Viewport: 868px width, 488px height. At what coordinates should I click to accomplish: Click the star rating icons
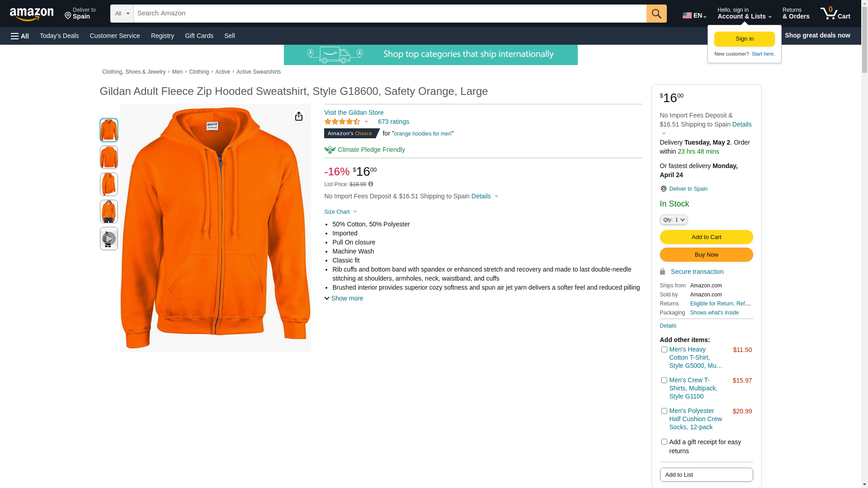coord(342,122)
